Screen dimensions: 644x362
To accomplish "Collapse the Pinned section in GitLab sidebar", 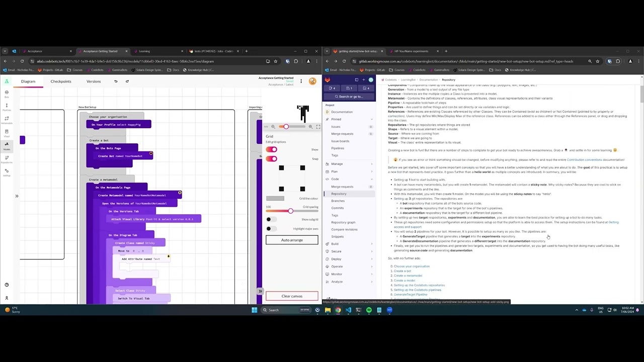I will point(349,119).
